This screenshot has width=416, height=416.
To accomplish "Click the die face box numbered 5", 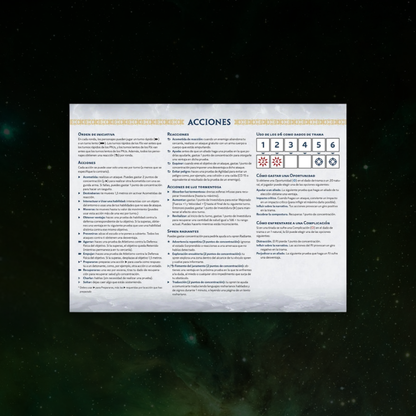I will click(x=319, y=145).
